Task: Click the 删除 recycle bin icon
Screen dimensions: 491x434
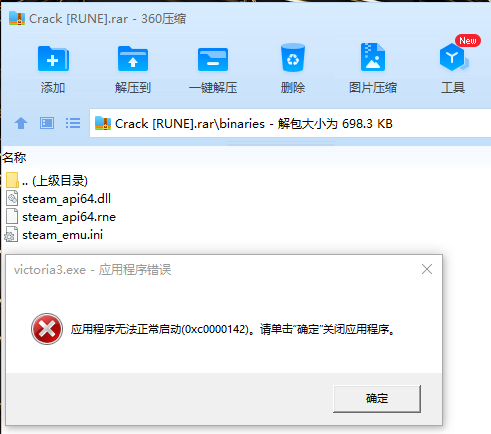Action: coord(293,58)
